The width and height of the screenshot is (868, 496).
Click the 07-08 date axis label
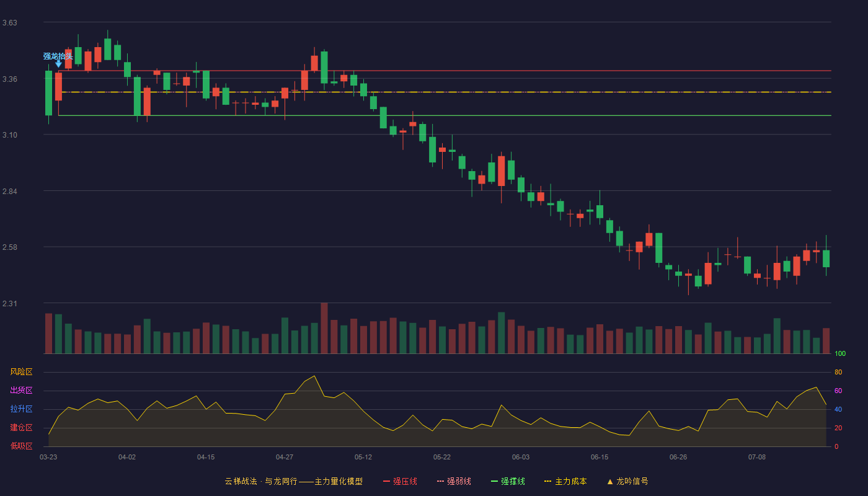coord(757,457)
